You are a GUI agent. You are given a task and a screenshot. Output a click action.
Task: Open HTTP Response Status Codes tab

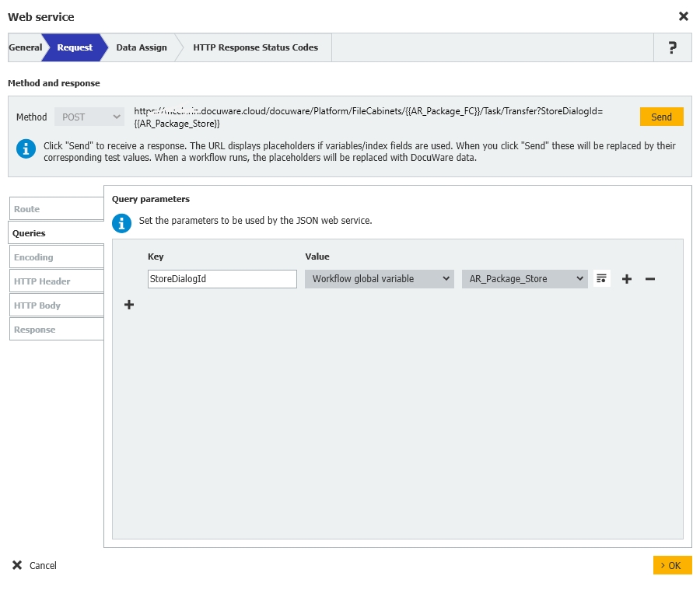[255, 47]
